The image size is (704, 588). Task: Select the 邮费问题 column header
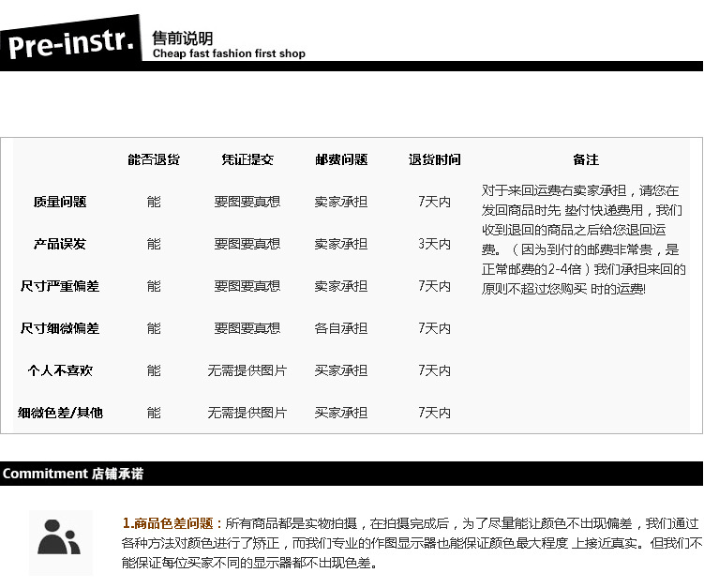341,159
